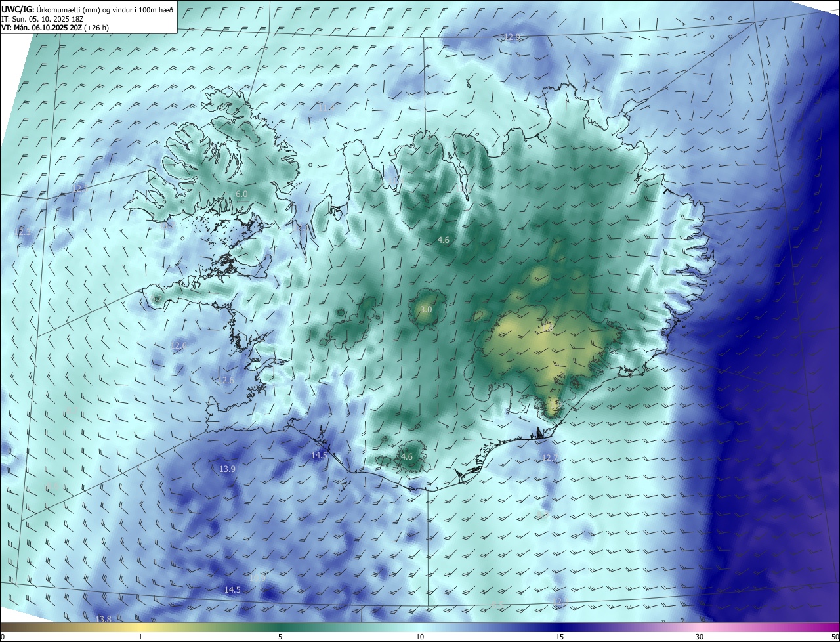This screenshot has height=642, width=840.
Task: Click the 12.9 value label over the northern sea
Action: pyautogui.click(x=513, y=37)
